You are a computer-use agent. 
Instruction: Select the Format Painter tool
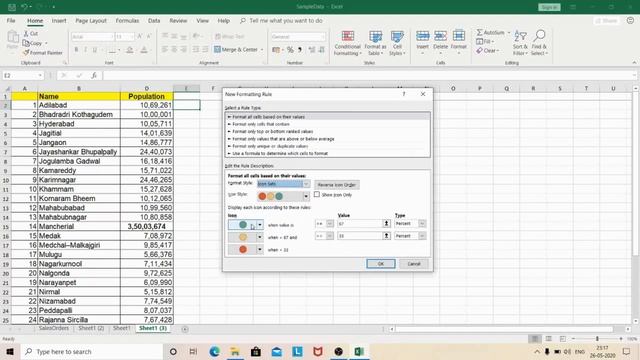coord(43,53)
